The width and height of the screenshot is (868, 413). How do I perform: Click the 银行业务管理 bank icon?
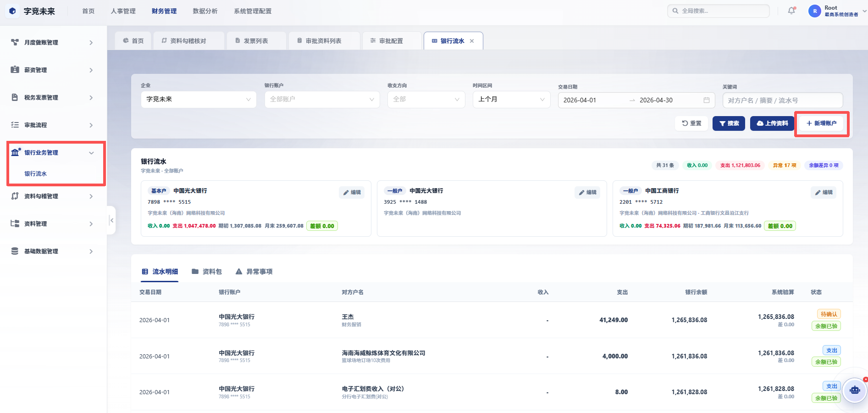click(x=15, y=152)
